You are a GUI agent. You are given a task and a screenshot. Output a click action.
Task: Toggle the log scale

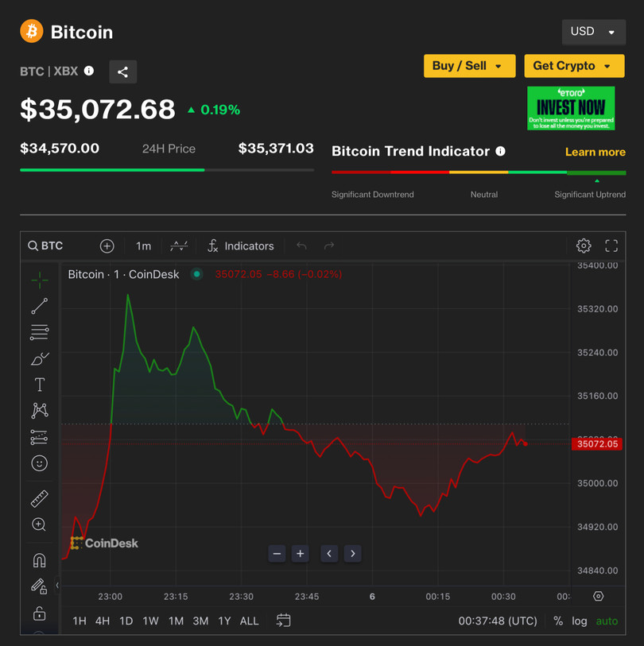pyautogui.click(x=580, y=621)
